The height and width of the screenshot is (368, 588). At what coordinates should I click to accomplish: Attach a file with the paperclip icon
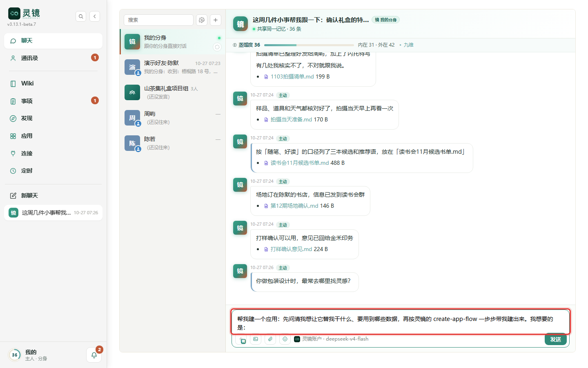point(270,339)
